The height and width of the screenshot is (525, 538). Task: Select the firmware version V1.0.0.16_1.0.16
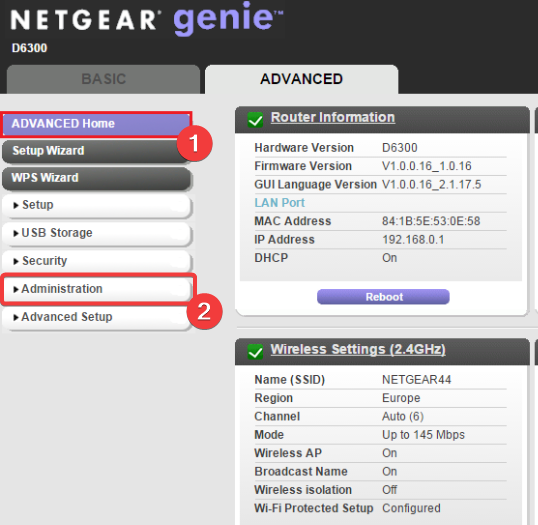pyautogui.click(x=426, y=166)
